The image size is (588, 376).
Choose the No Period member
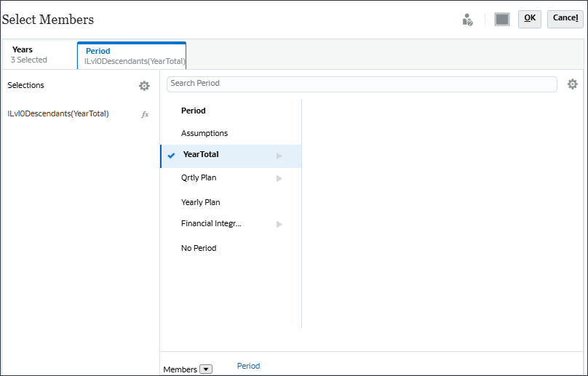point(199,248)
